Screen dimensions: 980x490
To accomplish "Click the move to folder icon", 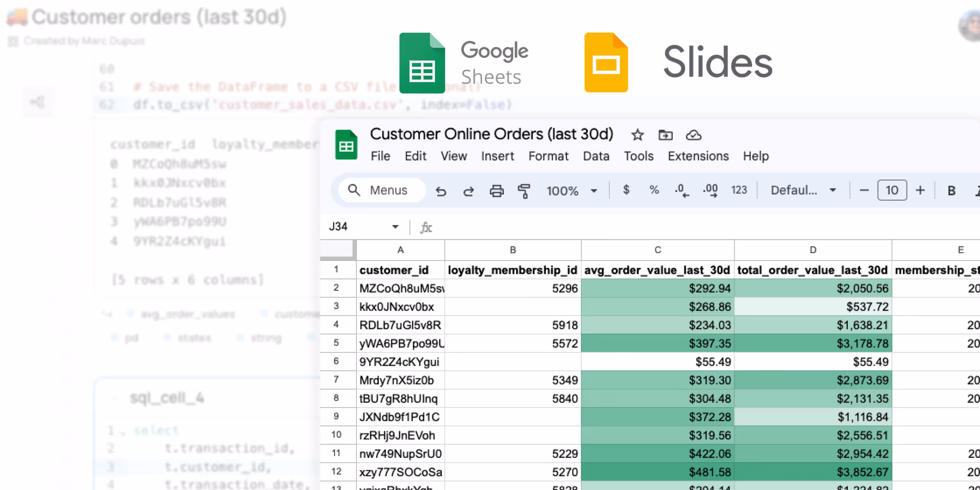I will (666, 135).
